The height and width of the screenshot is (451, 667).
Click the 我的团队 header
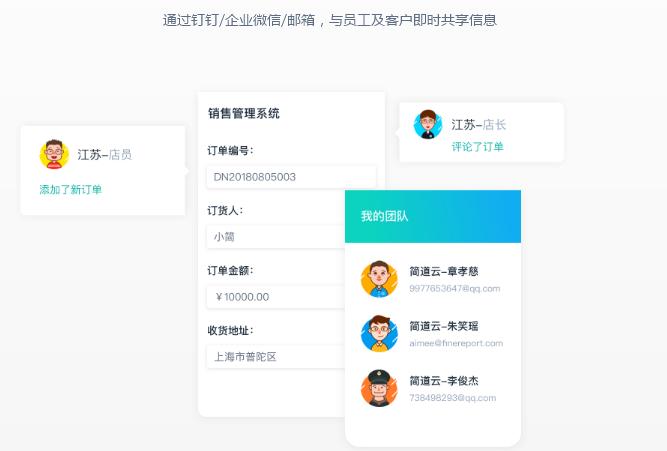click(433, 217)
